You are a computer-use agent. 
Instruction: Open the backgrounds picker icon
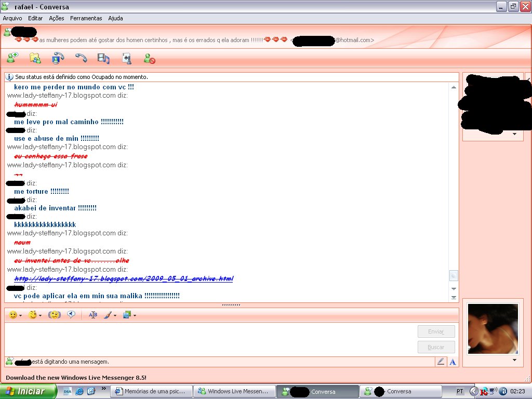[127, 315]
